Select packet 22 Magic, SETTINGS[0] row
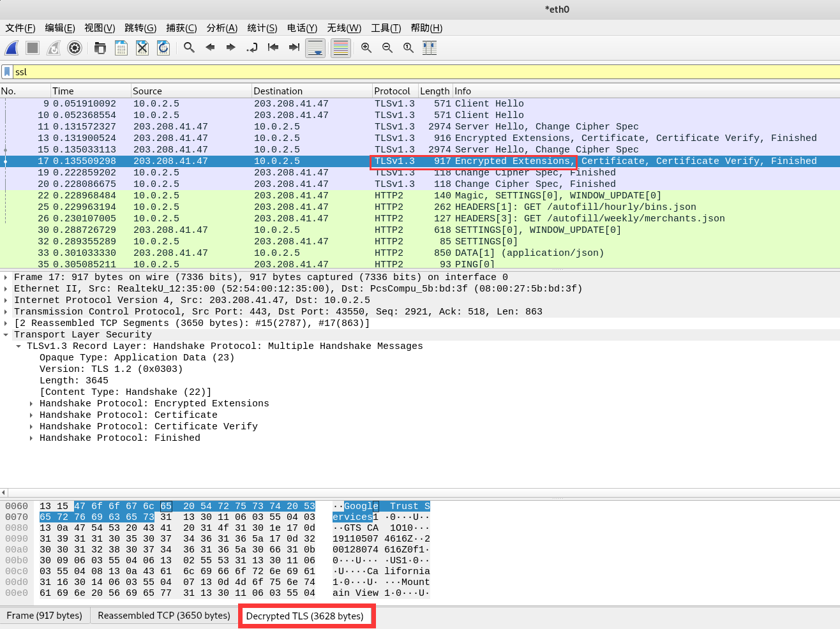The image size is (840, 629). tap(420, 195)
